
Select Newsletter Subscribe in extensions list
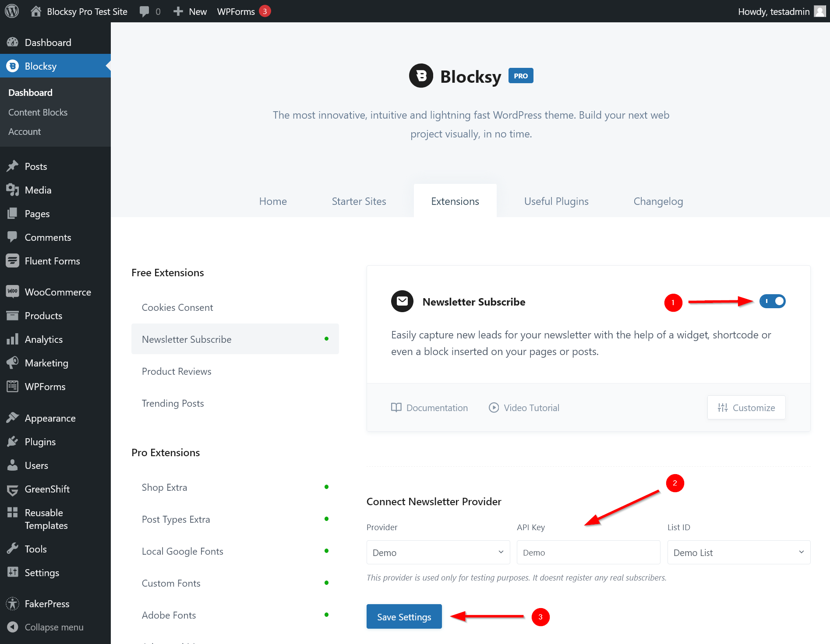pyautogui.click(x=235, y=339)
